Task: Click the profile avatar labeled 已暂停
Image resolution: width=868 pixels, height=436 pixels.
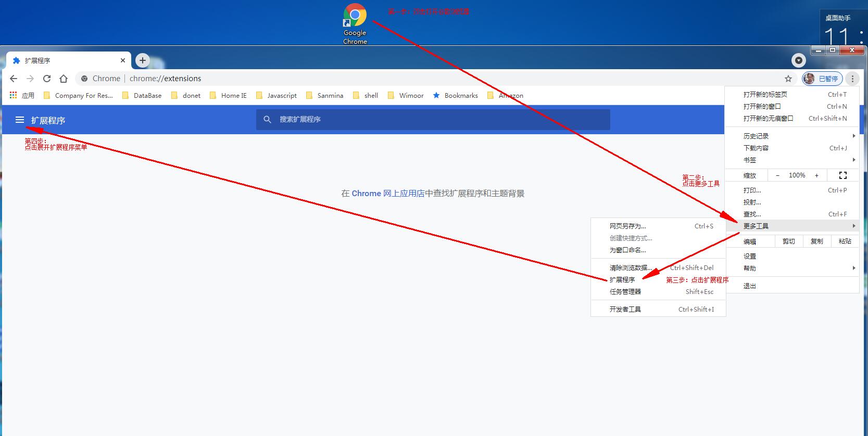Action: 822,79
